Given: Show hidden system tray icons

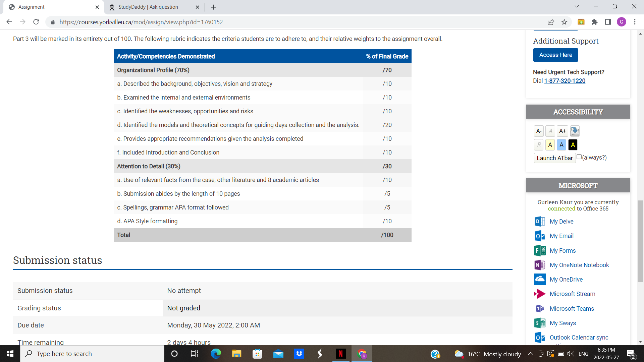Looking at the screenshot, I should (x=530, y=354).
